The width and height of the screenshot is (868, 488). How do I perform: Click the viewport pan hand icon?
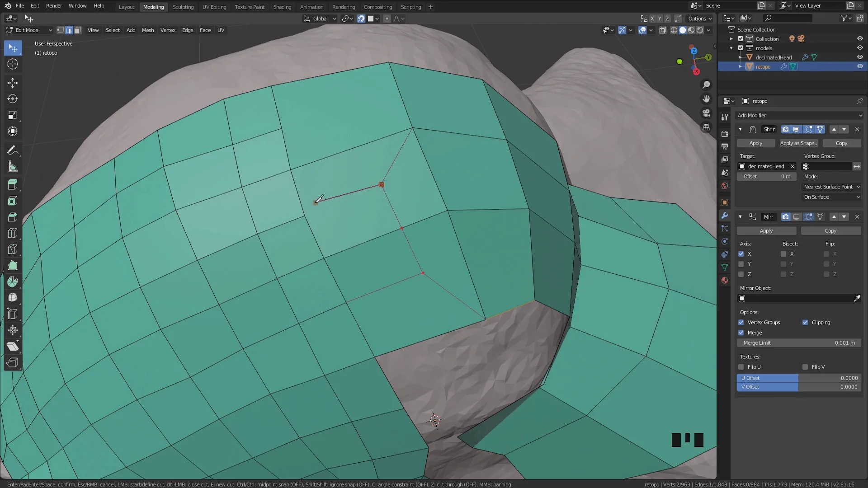click(706, 99)
